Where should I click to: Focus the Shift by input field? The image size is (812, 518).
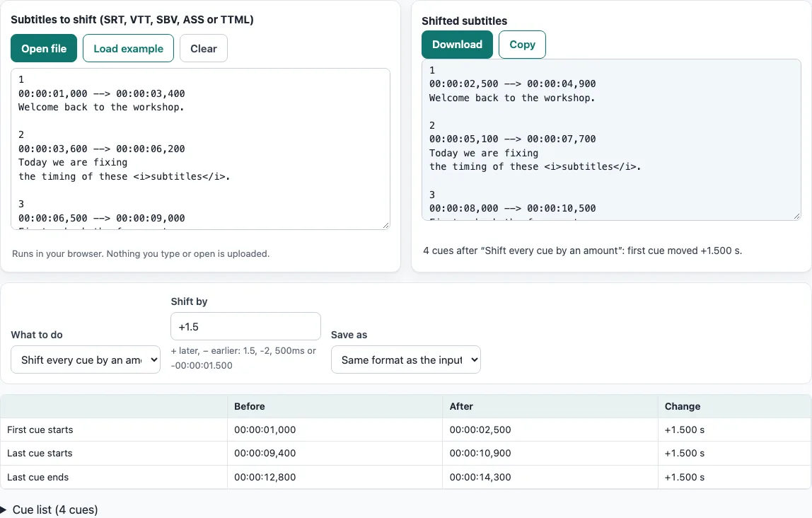[245, 326]
